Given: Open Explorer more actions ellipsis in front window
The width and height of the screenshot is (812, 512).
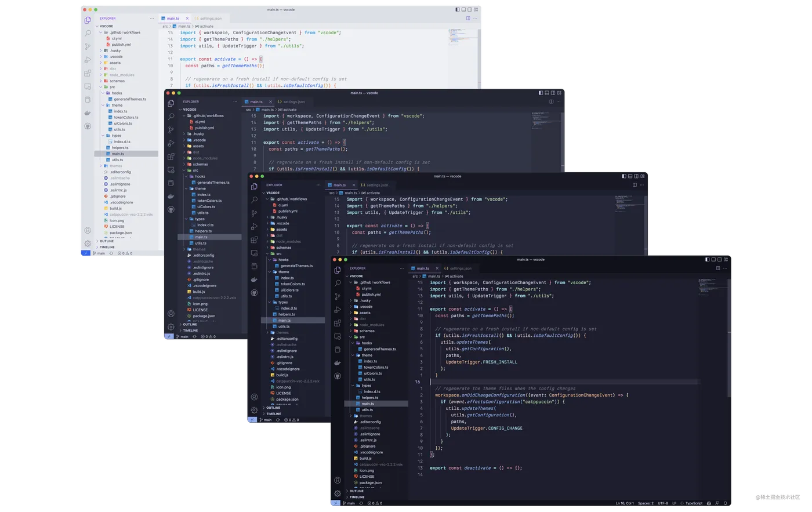Looking at the screenshot, I should click(x=401, y=268).
